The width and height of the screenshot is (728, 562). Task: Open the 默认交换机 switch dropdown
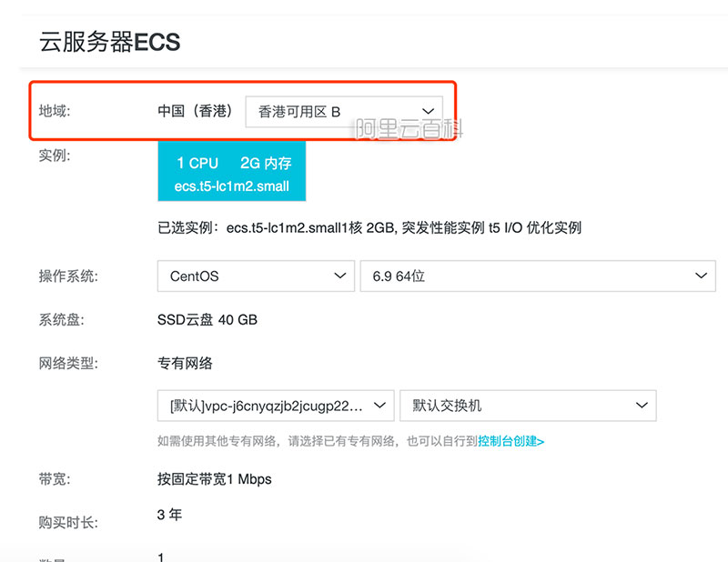528,406
